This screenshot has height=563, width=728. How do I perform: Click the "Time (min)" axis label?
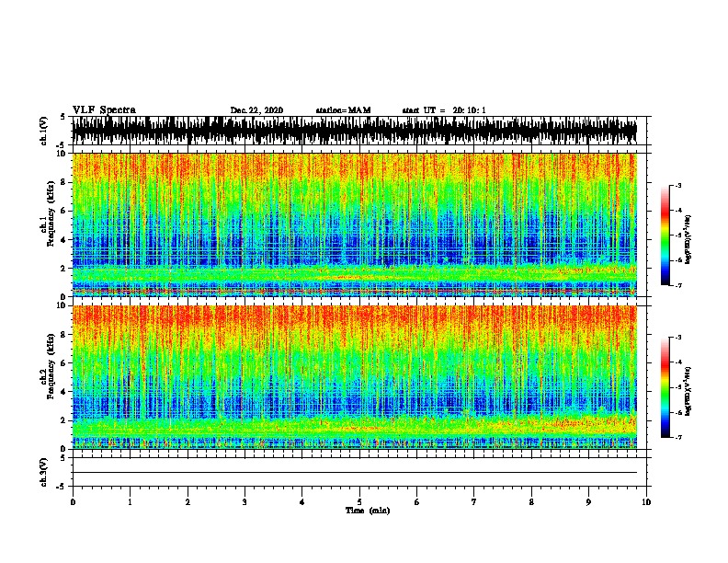tap(368, 511)
